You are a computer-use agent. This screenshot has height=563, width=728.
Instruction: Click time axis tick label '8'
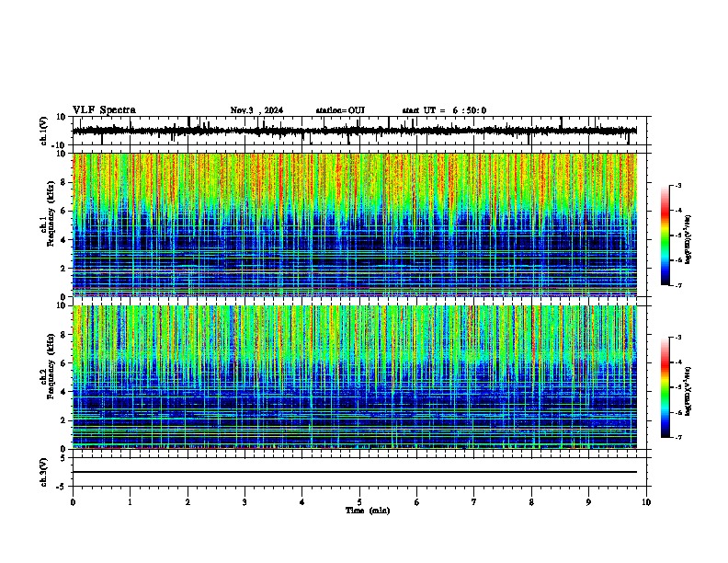531,502
